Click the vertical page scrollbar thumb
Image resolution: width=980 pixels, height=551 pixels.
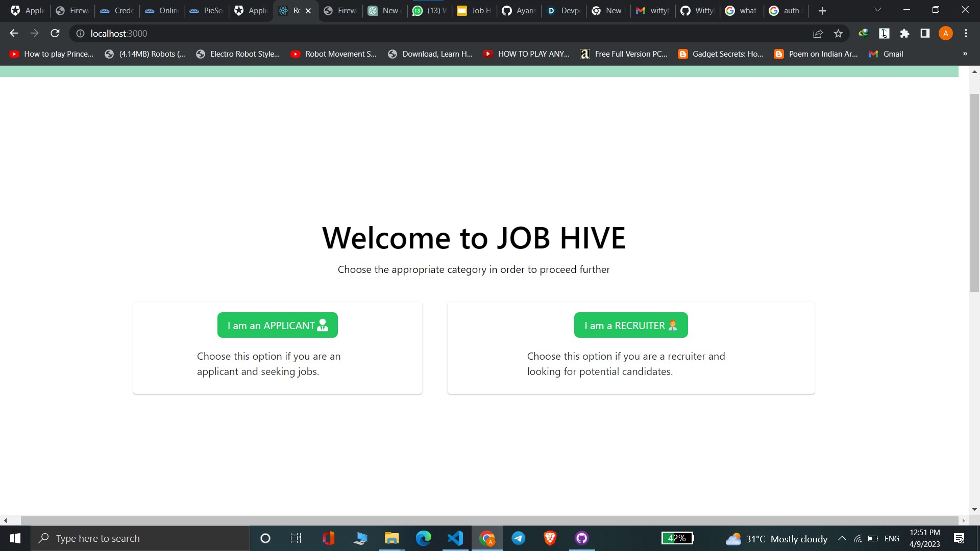pyautogui.click(x=974, y=192)
